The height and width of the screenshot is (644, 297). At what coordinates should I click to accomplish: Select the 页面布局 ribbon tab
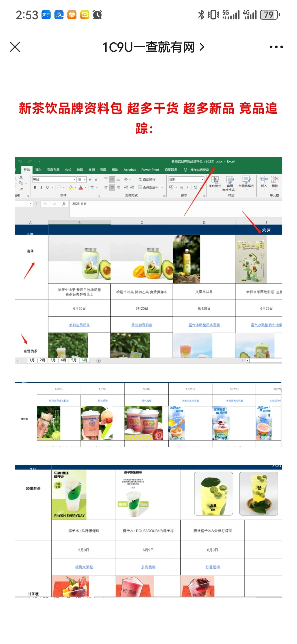click(x=53, y=170)
